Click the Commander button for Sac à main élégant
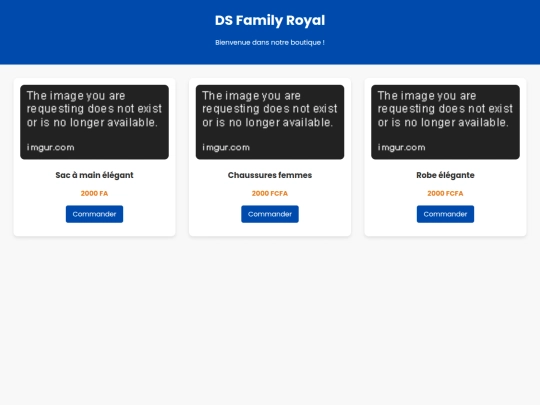The image size is (540, 405). 94,214
